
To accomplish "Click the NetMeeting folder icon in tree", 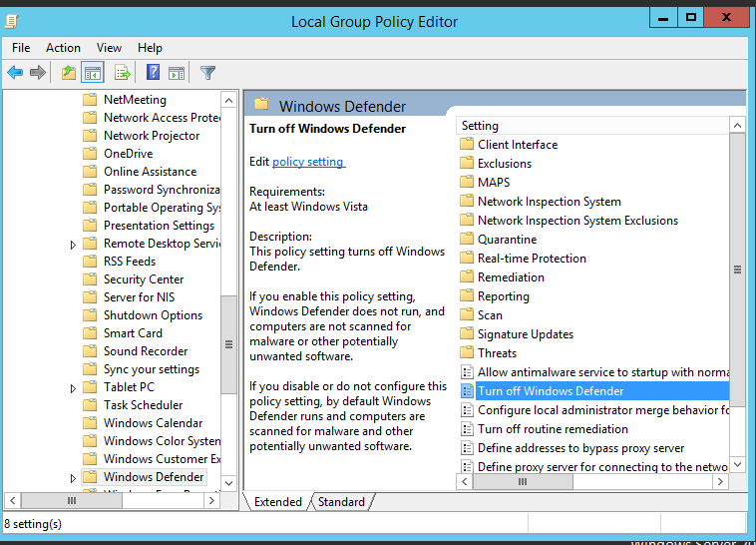I will click(x=90, y=100).
